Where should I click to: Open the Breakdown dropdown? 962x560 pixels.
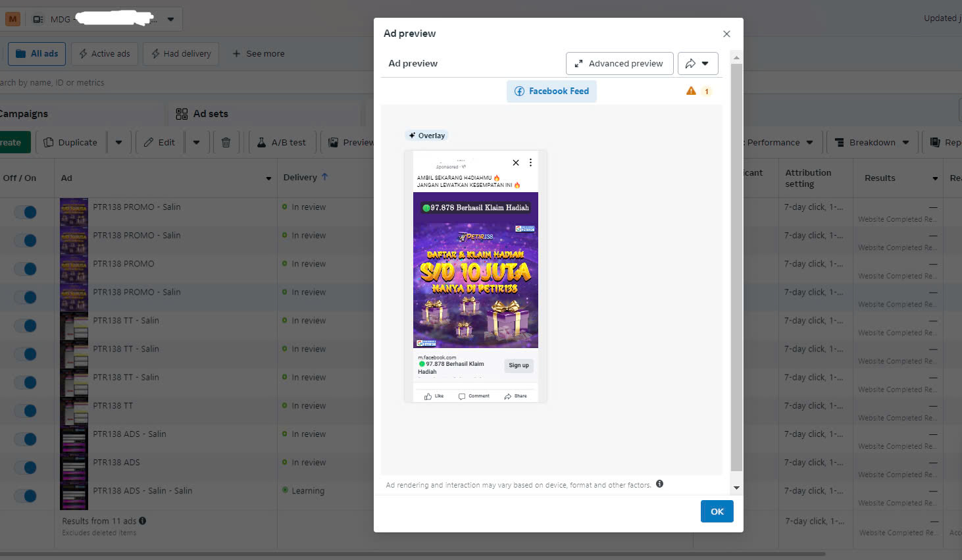pyautogui.click(x=872, y=142)
